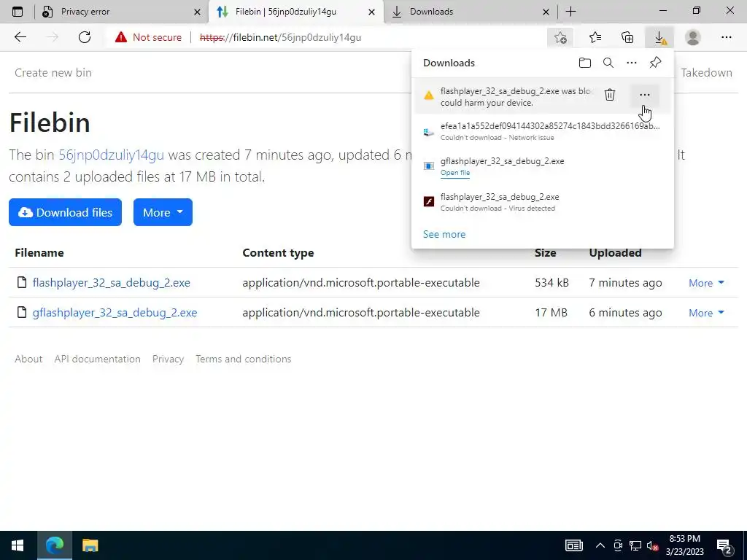Screen dimensions: 747x560
Task: Click Open file under gflashplayer download
Action: (x=455, y=173)
